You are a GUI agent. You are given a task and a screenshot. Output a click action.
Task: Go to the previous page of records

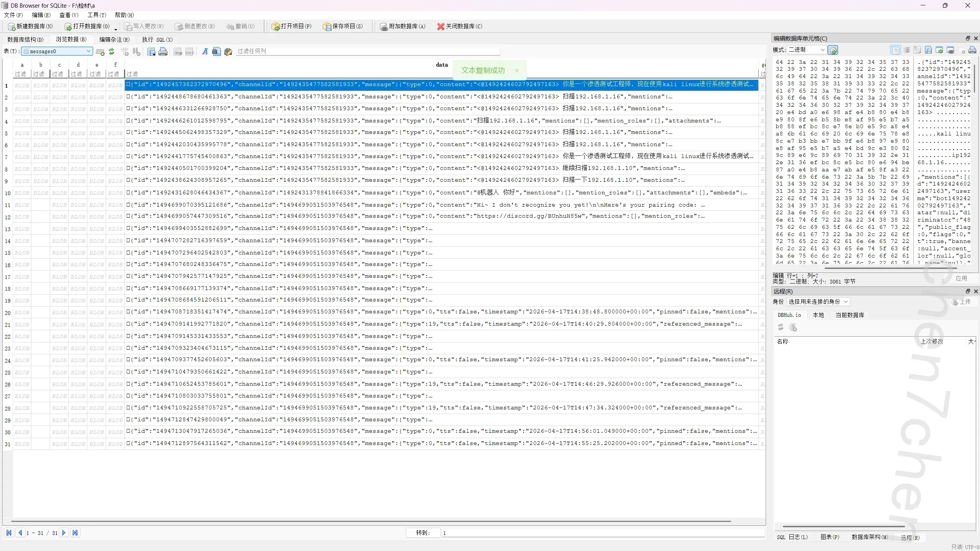[x=20, y=533]
